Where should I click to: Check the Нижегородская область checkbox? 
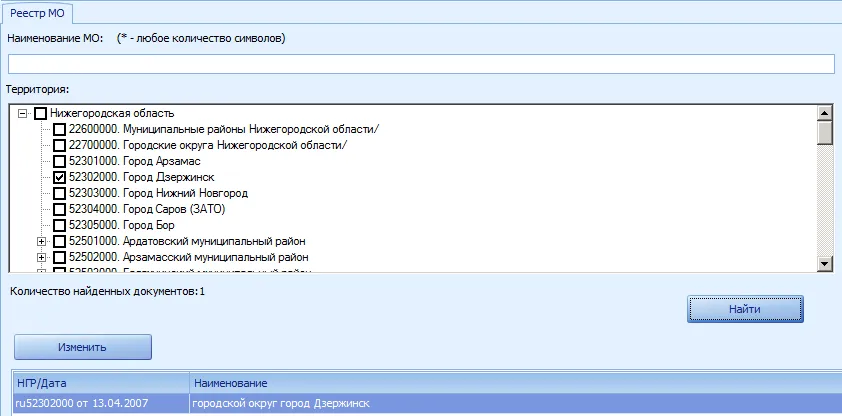pos(40,114)
